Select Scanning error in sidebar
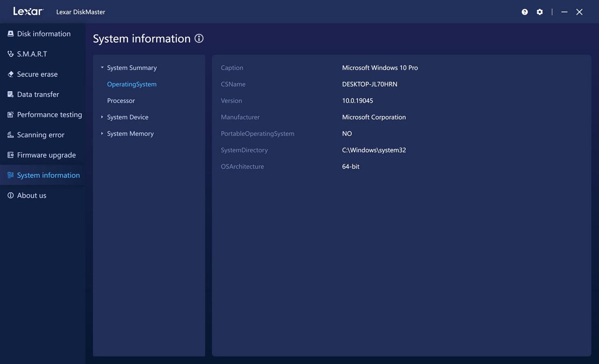The image size is (599, 364). (x=41, y=135)
